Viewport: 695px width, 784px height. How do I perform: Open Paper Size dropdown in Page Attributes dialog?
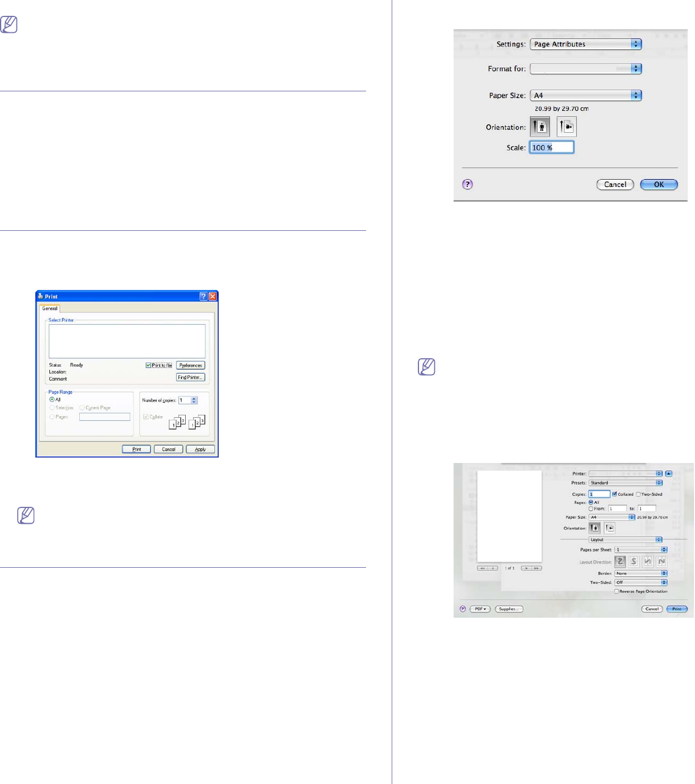tap(586, 95)
